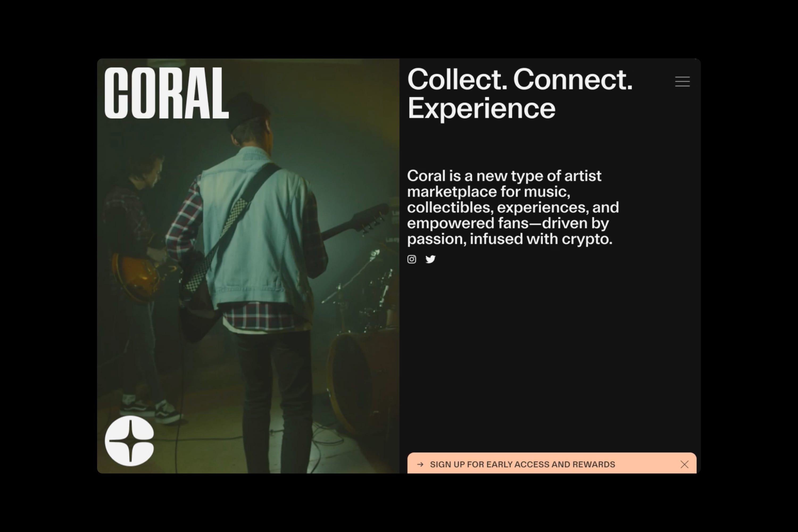This screenshot has width=798, height=532.
Task: Open Coral's Twitter bird icon
Action: click(x=430, y=259)
